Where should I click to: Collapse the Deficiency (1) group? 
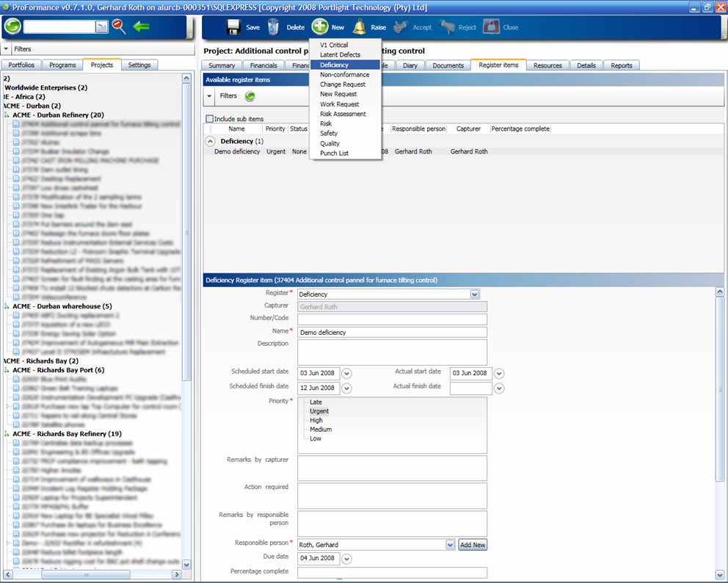(211, 141)
